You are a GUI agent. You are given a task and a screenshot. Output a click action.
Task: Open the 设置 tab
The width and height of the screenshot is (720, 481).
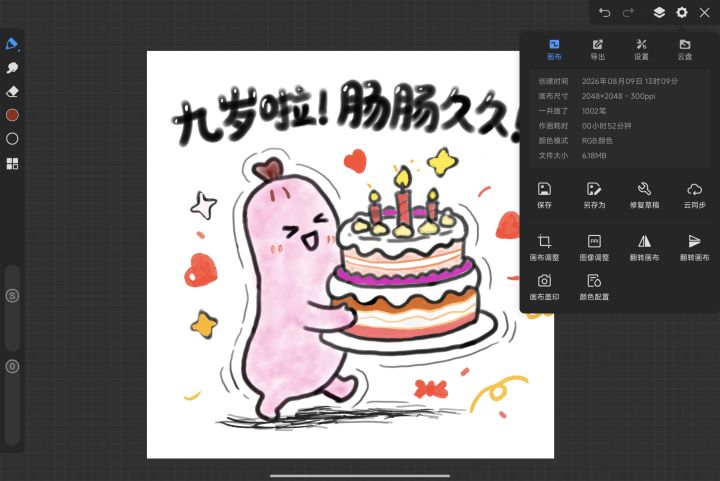[641, 50]
